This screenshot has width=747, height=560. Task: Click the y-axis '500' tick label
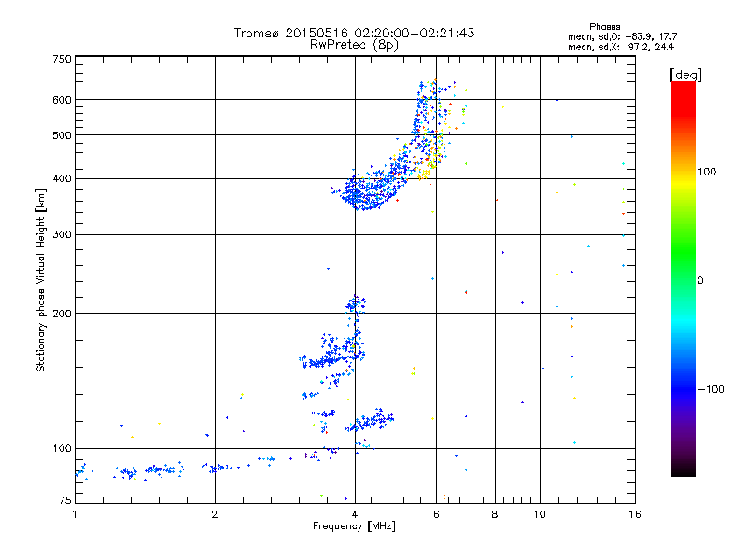(x=62, y=135)
